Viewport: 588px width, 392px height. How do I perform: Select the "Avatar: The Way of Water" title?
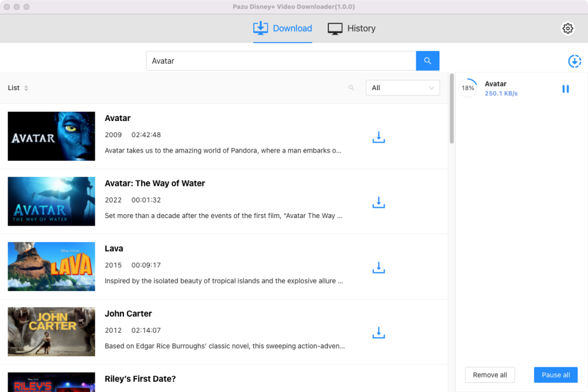pyautogui.click(x=155, y=183)
